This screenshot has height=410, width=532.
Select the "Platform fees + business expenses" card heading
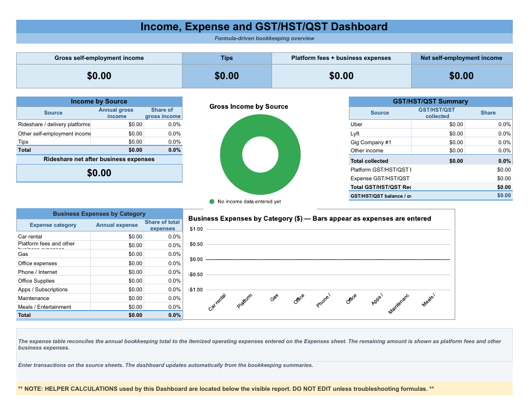(x=341, y=58)
